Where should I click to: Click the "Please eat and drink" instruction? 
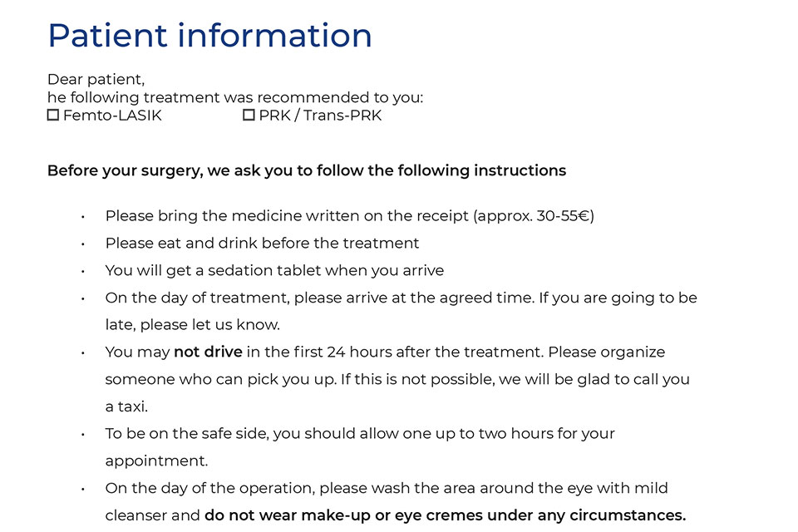pyautogui.click(x=262, y=244)
